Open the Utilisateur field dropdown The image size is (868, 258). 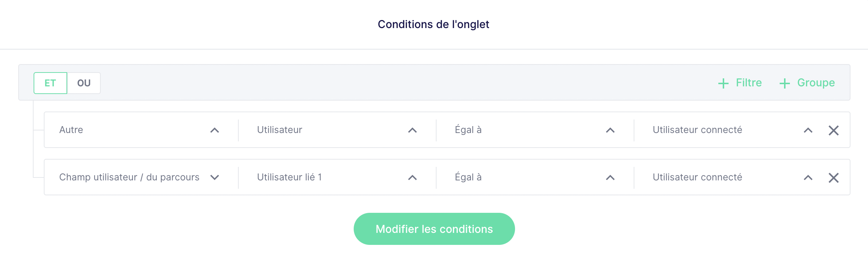(x=337, y=130)
